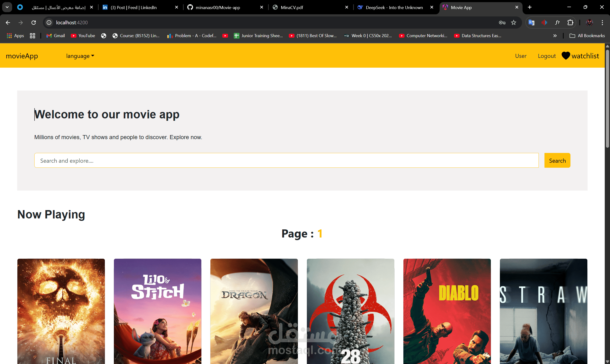Open the Diablo movie poster
610x364 pixels.
[447, 311]
